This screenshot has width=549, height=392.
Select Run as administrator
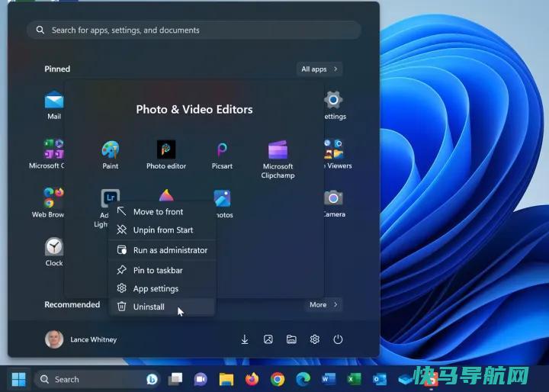pyautogui.click(x=162, y=250)
